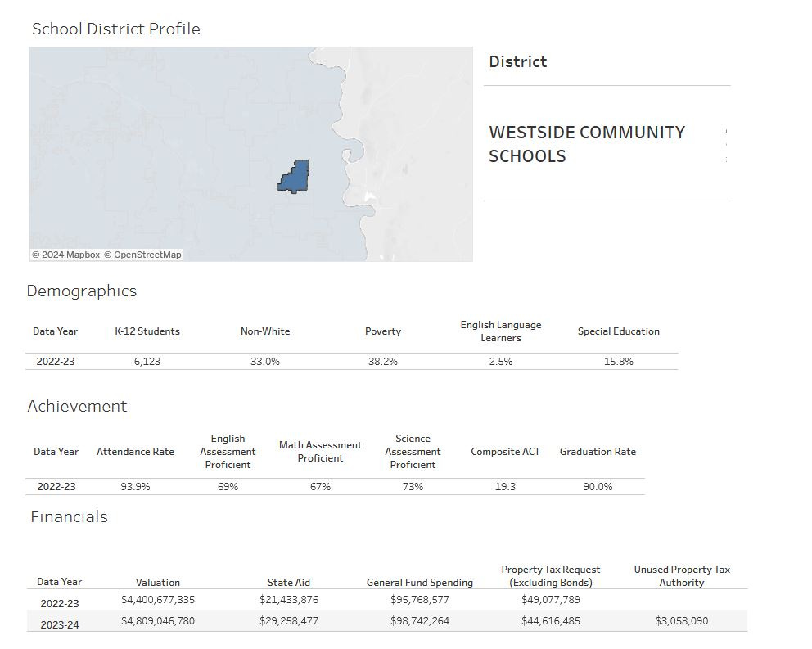This screenshot has width=812, height=649.
Task: Click the $21,433,876 state aid value
Action: pyautogui.click(x=289, y=600)
